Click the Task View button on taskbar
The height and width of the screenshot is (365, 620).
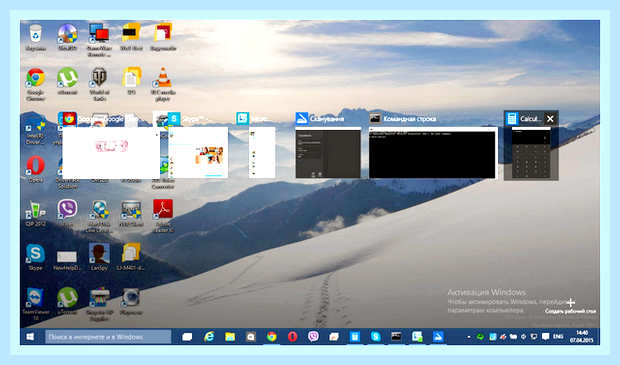(187, 337)
